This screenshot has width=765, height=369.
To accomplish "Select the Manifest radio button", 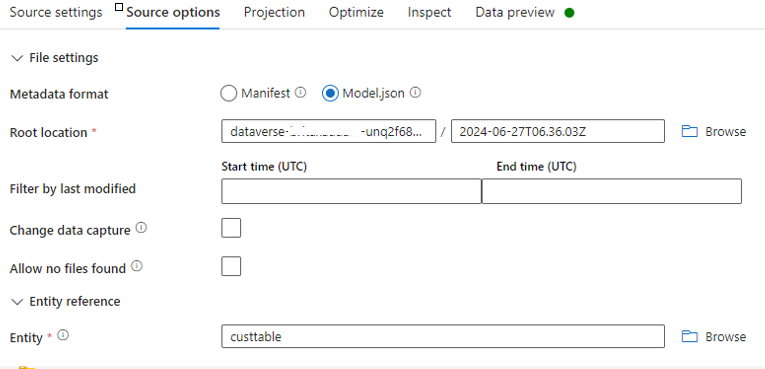I will 228,93.
